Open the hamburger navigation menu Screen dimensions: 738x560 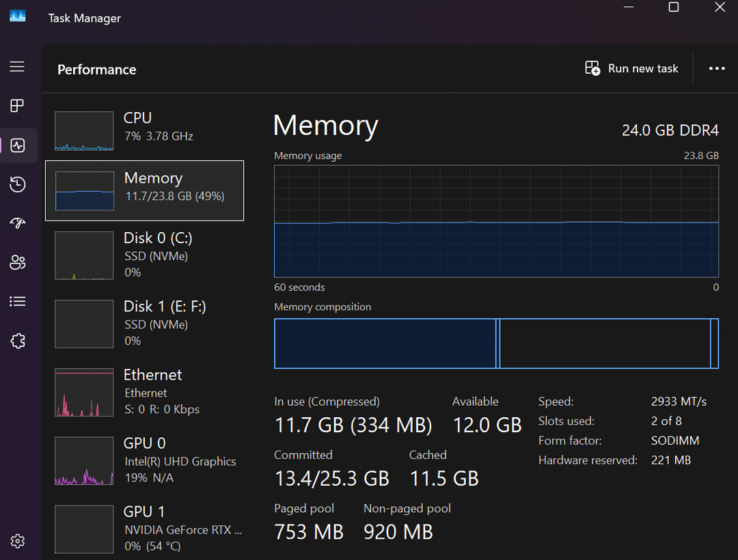pos(17,67)
